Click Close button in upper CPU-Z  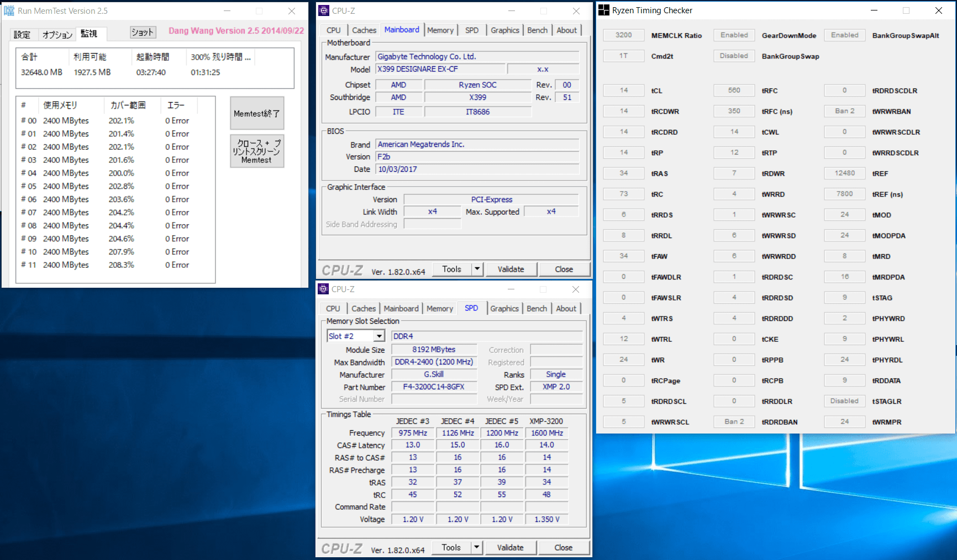point(564,269)
